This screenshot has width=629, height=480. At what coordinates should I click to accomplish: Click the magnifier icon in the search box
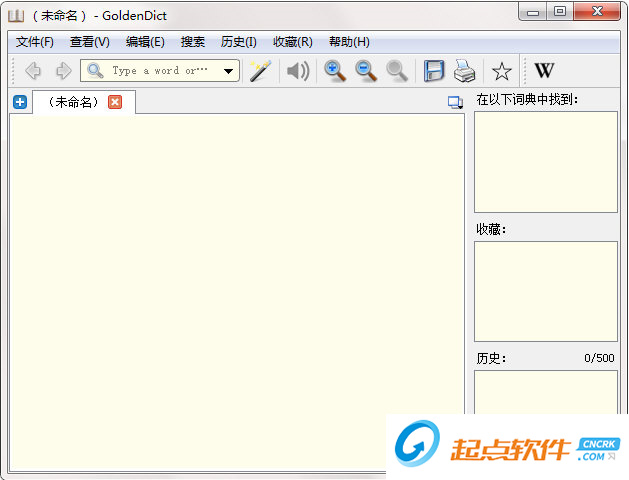coord(95,71)
